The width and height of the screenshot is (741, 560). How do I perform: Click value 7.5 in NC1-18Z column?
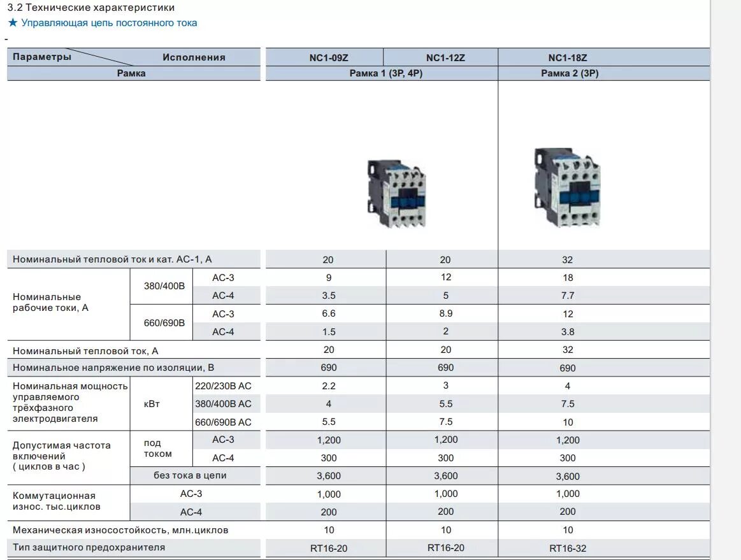568,404
